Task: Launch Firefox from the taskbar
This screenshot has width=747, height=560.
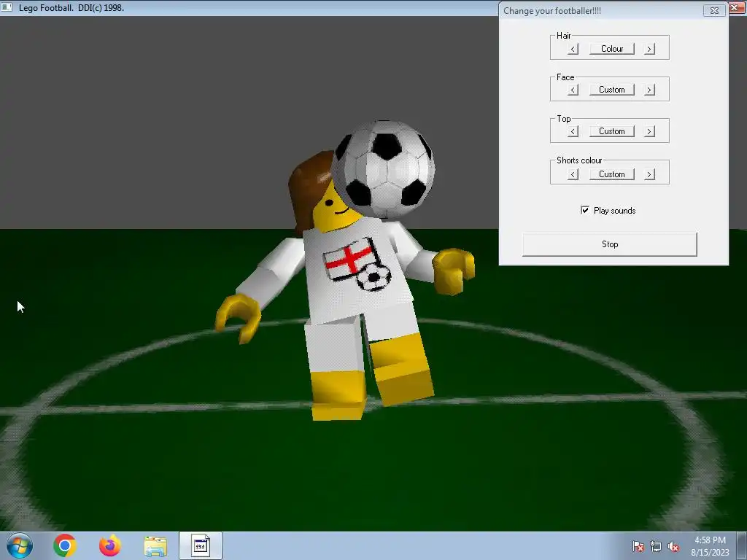Action: pyautogui.click(x=109, y=545)
